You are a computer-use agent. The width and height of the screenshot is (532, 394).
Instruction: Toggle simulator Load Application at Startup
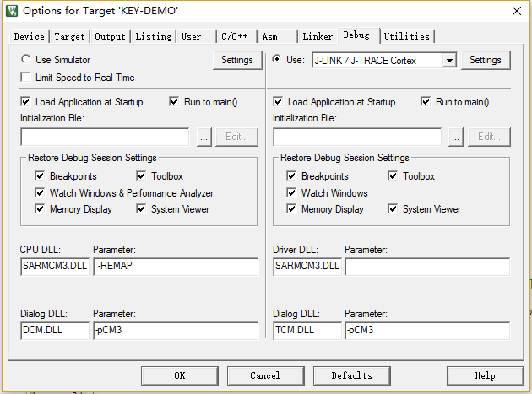click(25, 102)
